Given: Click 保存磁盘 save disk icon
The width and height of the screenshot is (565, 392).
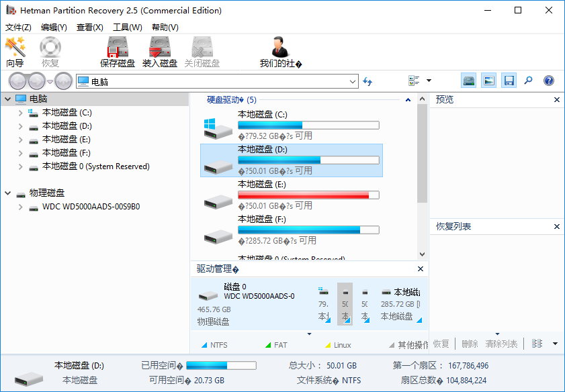Looking at the screenshot, I should click(x=118, y=52).
